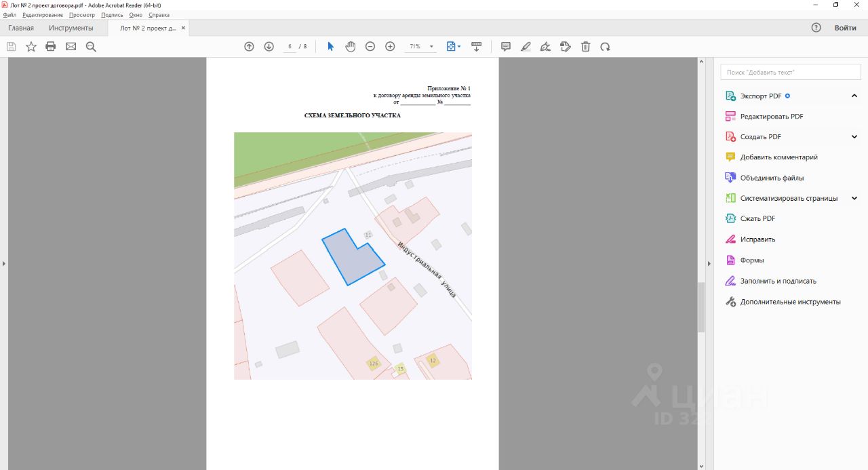Collapse the Экспорт PDF section

854,96
